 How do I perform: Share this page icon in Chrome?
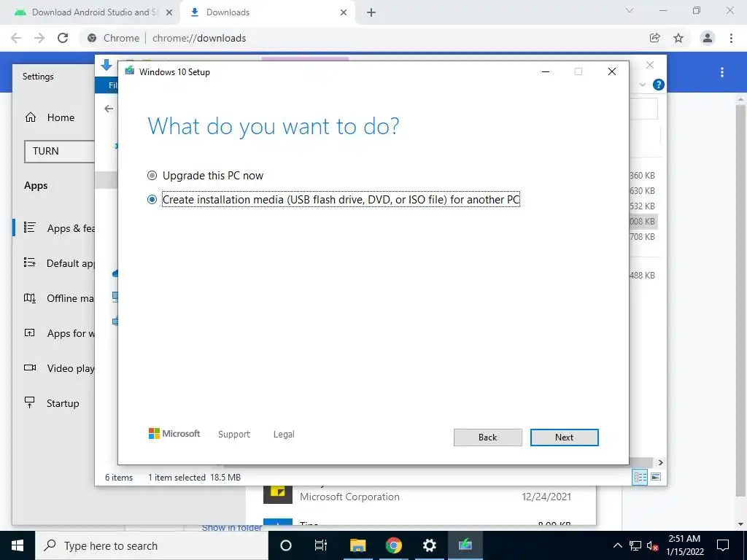pos(655,38)
